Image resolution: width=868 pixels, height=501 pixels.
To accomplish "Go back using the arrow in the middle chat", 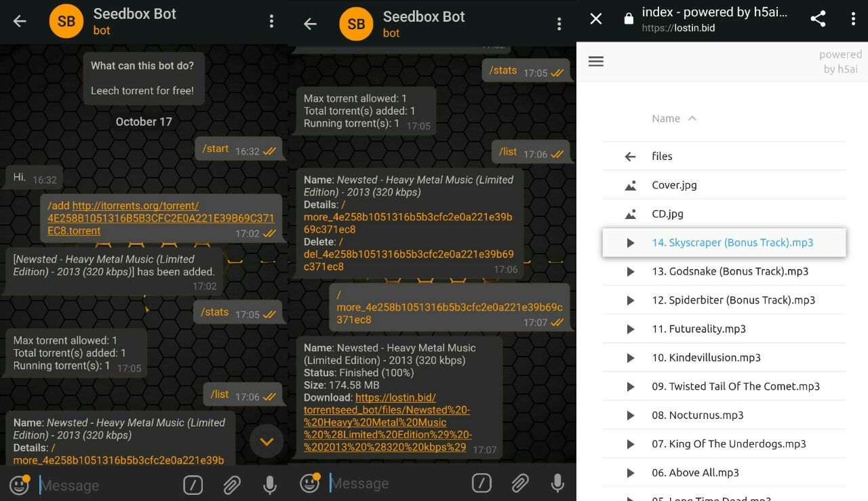I will [x=310, y=24].
